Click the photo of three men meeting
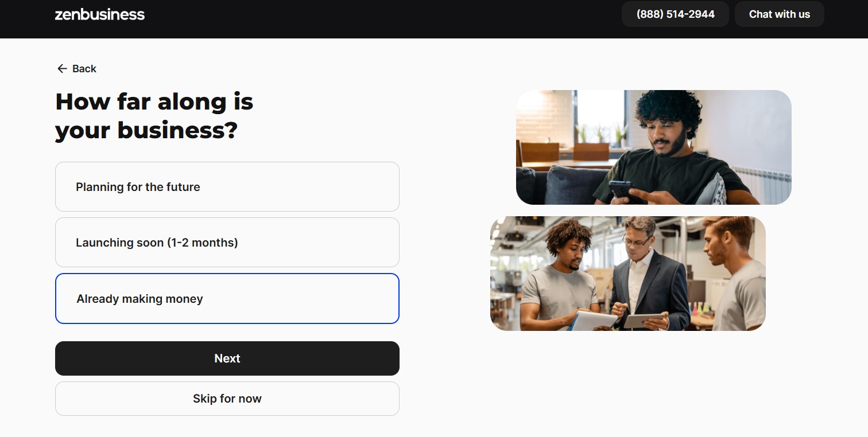This screenshot has height=437, width=868. click(x=628, y=274)
